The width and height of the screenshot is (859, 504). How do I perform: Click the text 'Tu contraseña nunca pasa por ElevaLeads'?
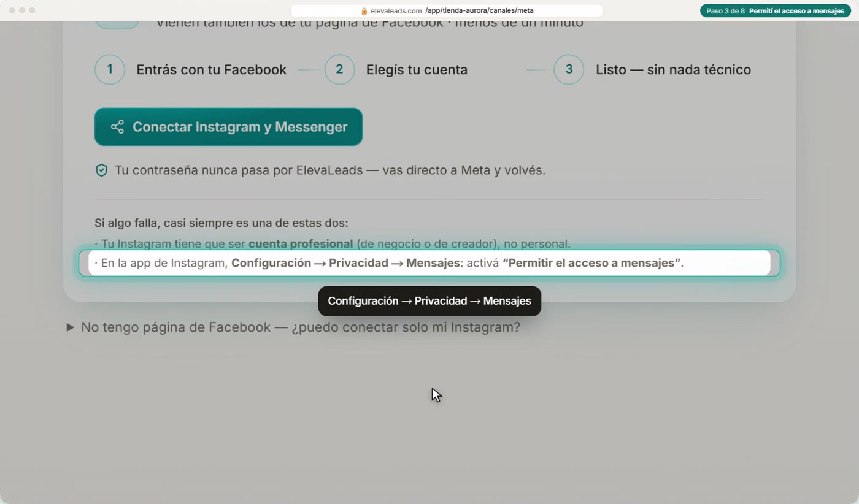239,170
